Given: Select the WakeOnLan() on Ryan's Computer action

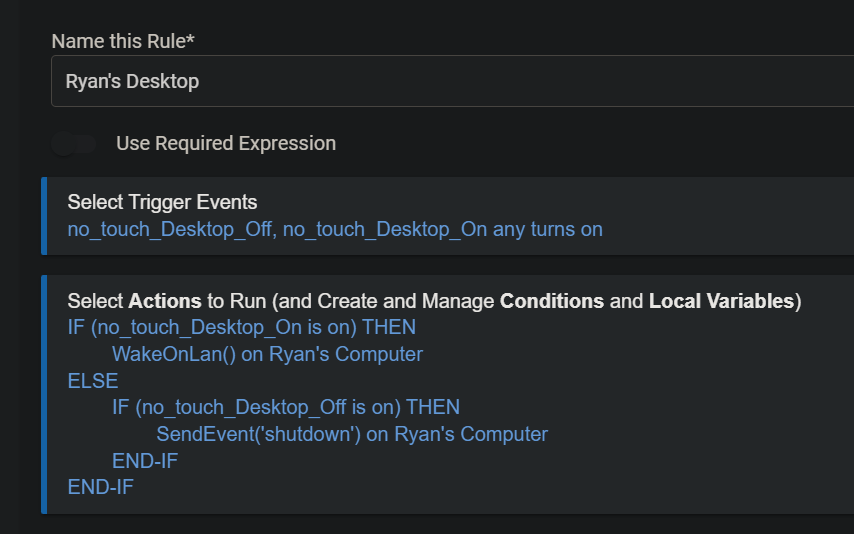Looking at the screenshot, I should 267,354.
